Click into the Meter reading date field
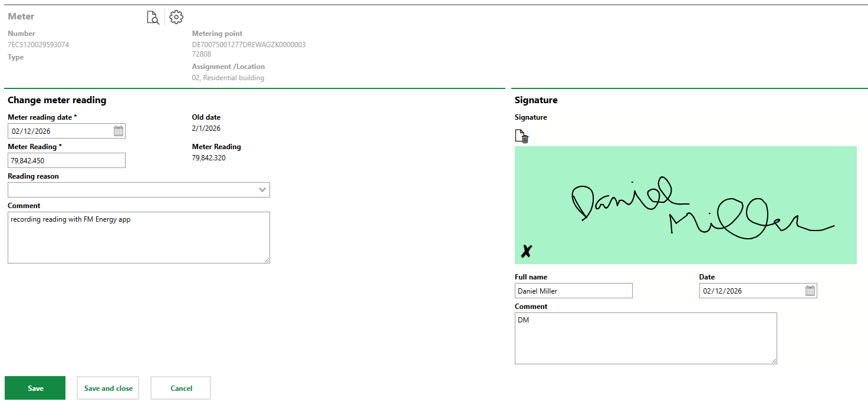Screen dimensions: 868x405 tap(59, 131)
